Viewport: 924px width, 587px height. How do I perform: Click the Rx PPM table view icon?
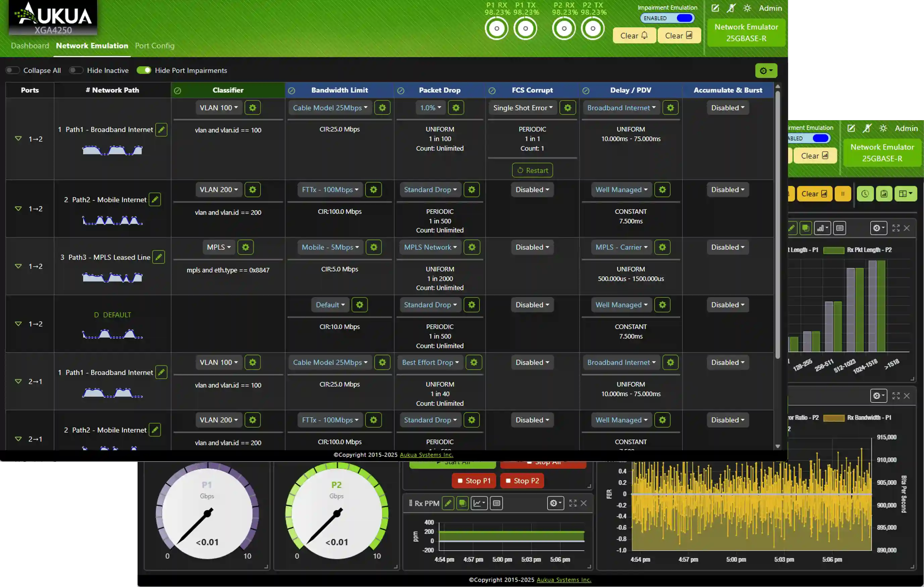497,503
